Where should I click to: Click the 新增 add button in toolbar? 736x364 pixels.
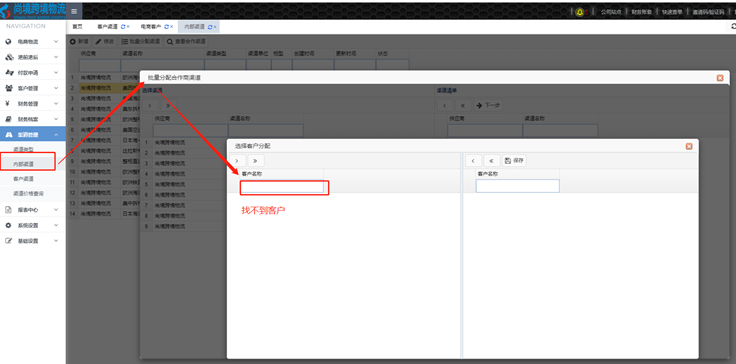79,42
